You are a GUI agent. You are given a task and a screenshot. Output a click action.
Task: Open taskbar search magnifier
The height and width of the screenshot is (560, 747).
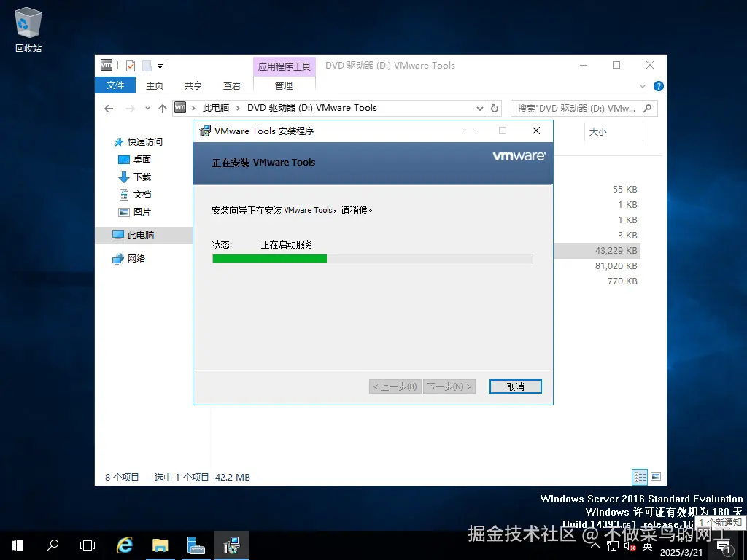point(53,545)
